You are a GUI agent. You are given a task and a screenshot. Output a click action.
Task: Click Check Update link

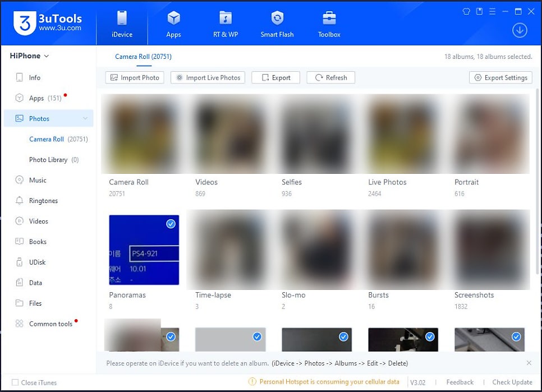point(512,382)
